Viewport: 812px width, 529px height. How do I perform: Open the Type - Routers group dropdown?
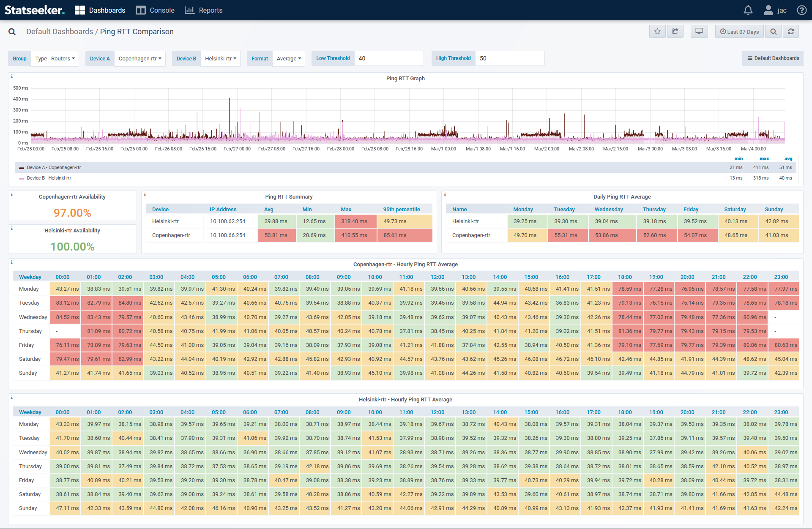(55, 58)
